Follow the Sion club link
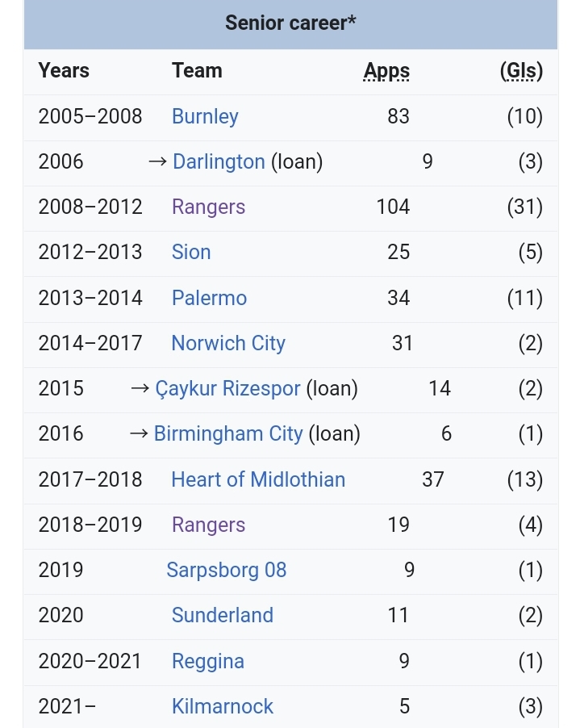Viewport: 580px width, 728px height. pos(191,252)
